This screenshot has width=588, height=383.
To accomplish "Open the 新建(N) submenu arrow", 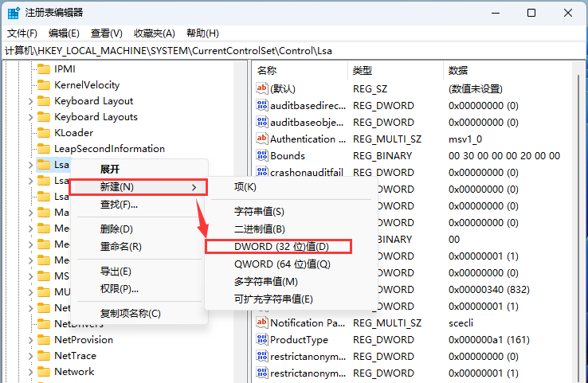I will point(194,187).
